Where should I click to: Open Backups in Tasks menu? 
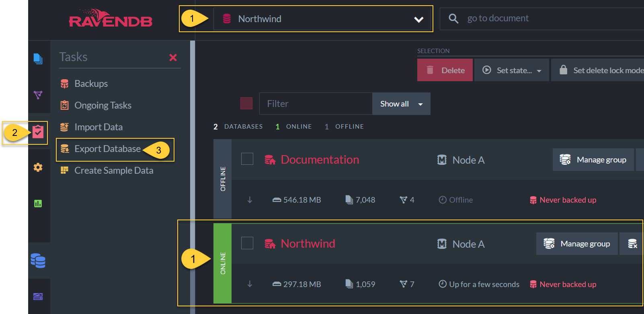click(91, 84)
